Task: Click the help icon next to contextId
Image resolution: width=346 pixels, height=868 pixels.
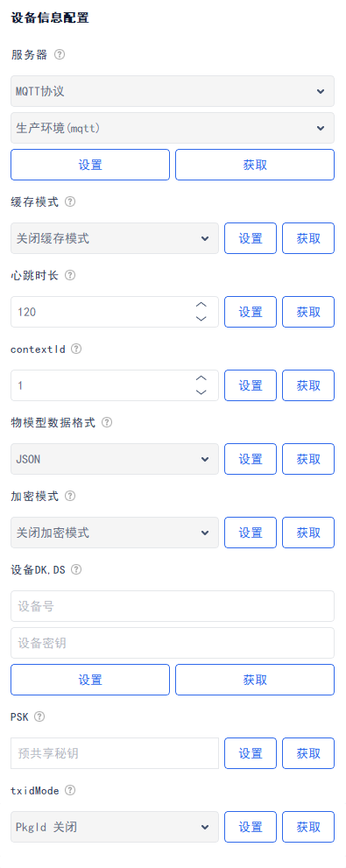Action: 76,349
